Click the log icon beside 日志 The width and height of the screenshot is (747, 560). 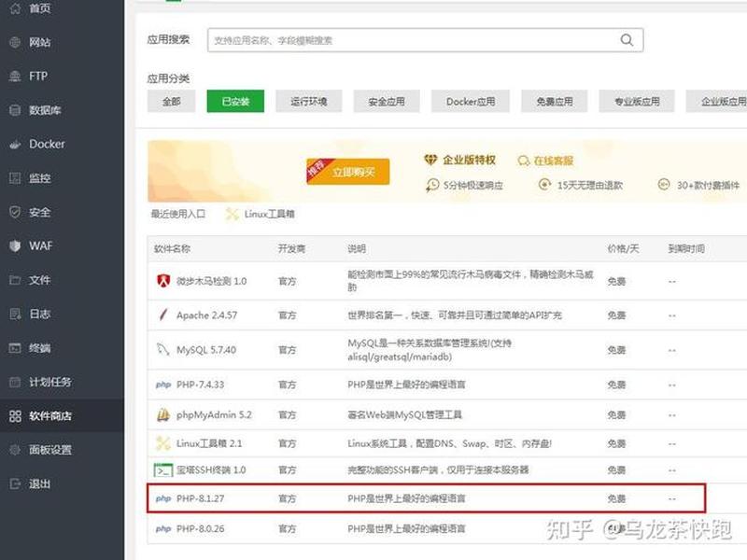[x=15, y=314]
